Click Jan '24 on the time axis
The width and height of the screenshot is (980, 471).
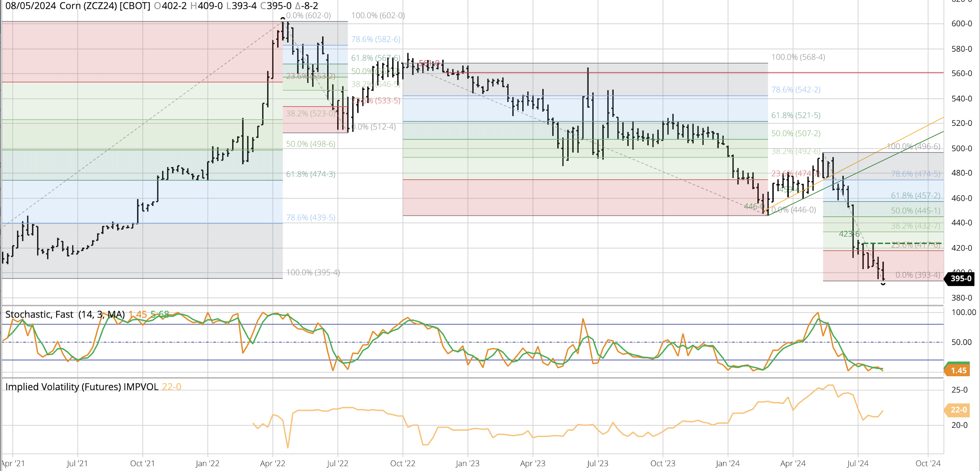pos(727,463)
